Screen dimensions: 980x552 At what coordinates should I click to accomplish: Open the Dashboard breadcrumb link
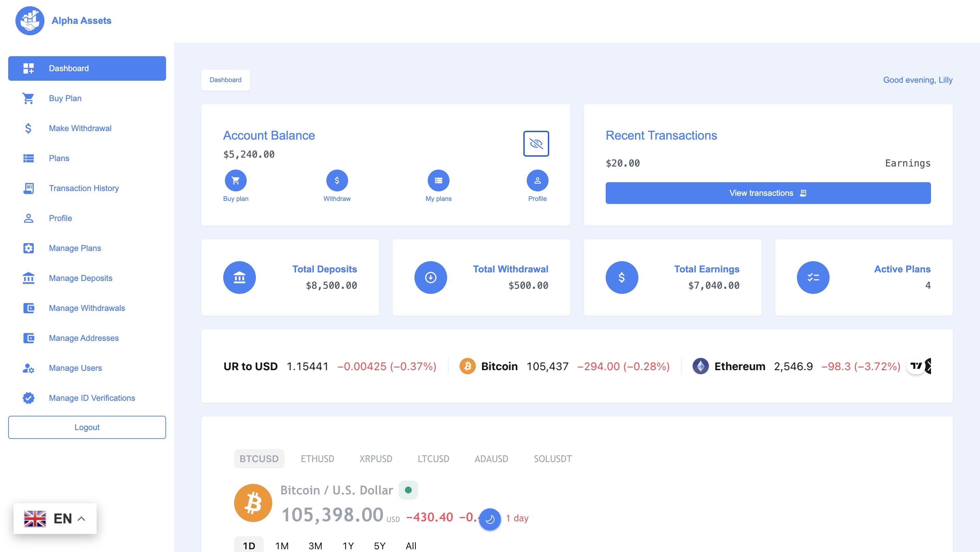225,80
